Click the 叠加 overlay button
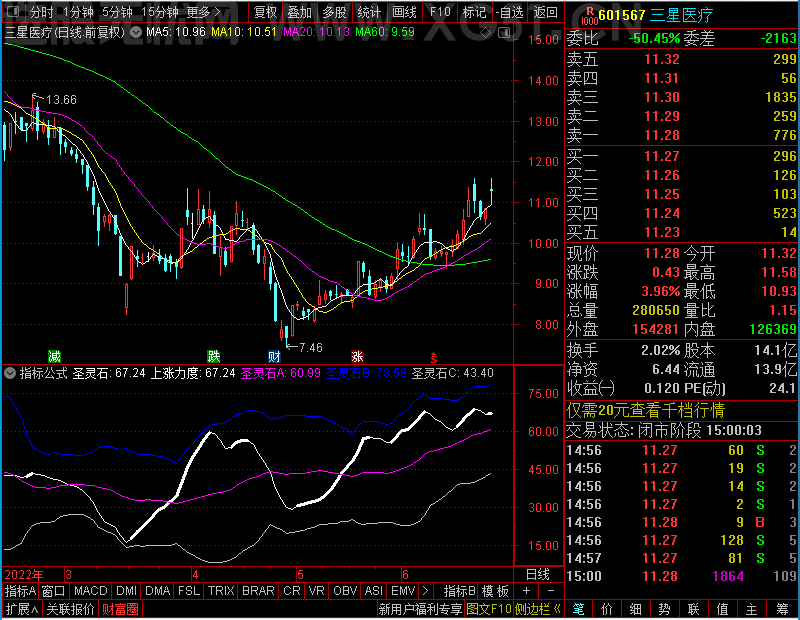The image size is (800, 620). tap(299, 12)
